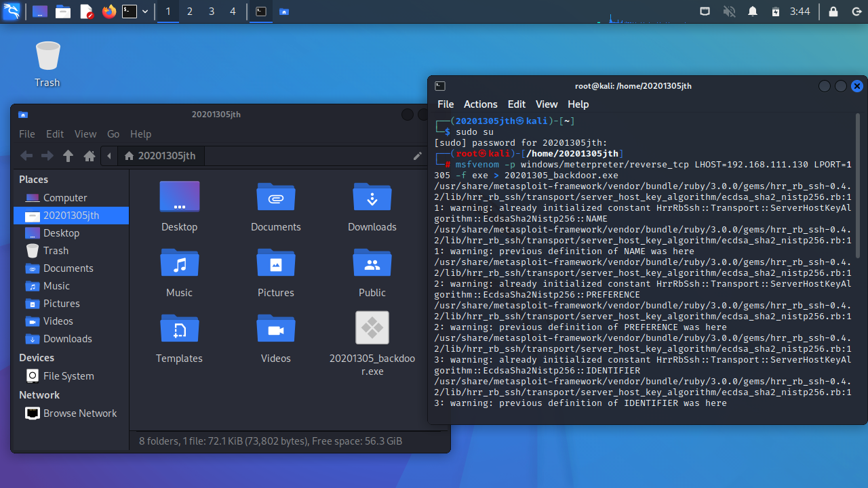The width and height of the screenshot is (868, 488).
Task: Open File System under Devices
Action: click(71, 376)
